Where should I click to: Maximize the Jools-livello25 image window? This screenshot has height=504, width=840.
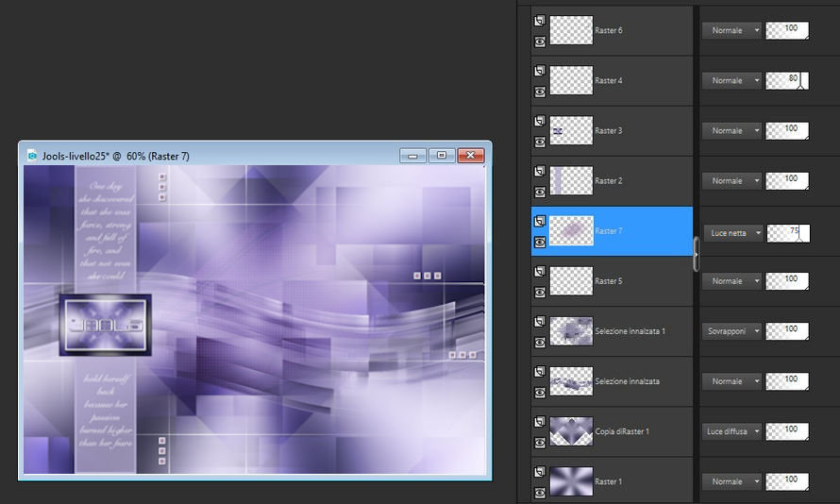coord(441,156)
